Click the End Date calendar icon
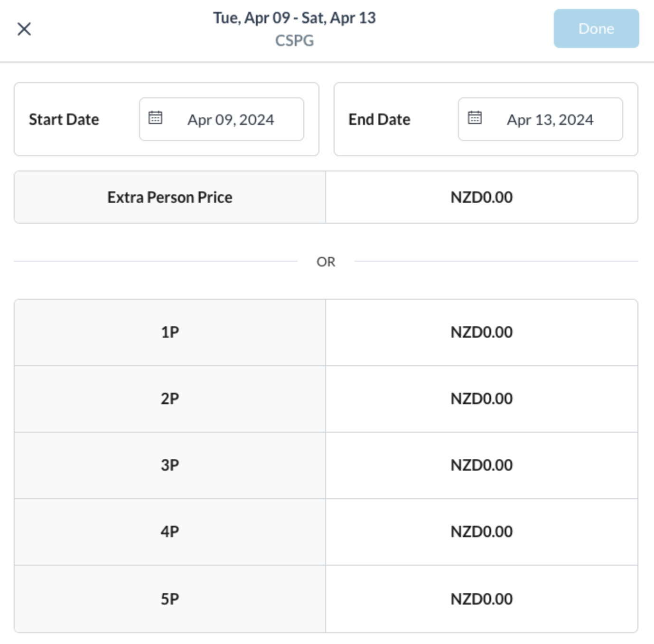Screen dimensions: 654x644 475,117
